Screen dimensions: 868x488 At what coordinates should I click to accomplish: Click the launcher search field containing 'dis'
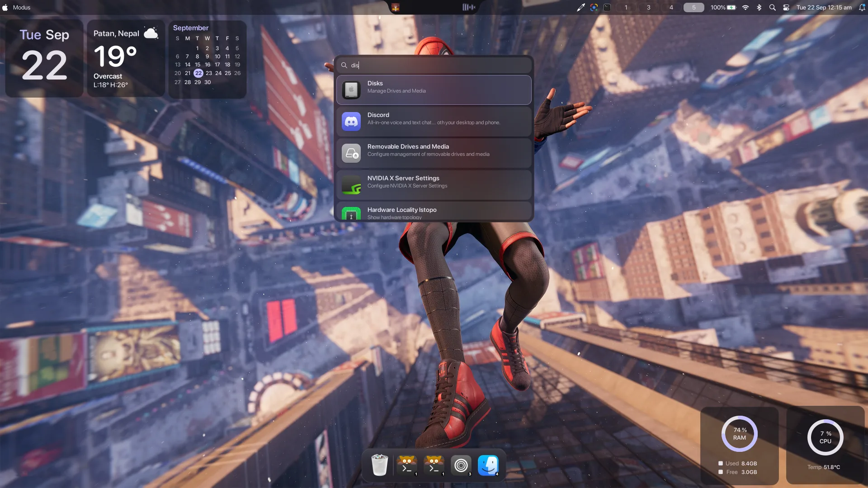pos(434,65)
